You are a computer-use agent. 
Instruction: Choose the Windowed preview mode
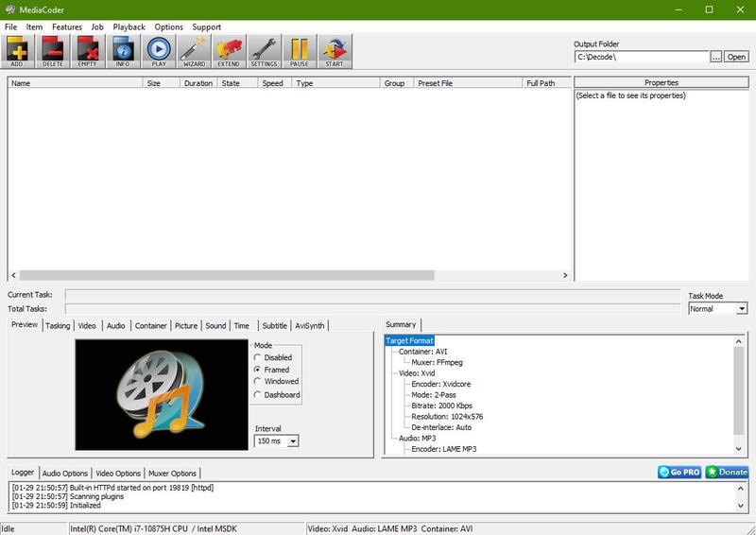pos(258,382)
